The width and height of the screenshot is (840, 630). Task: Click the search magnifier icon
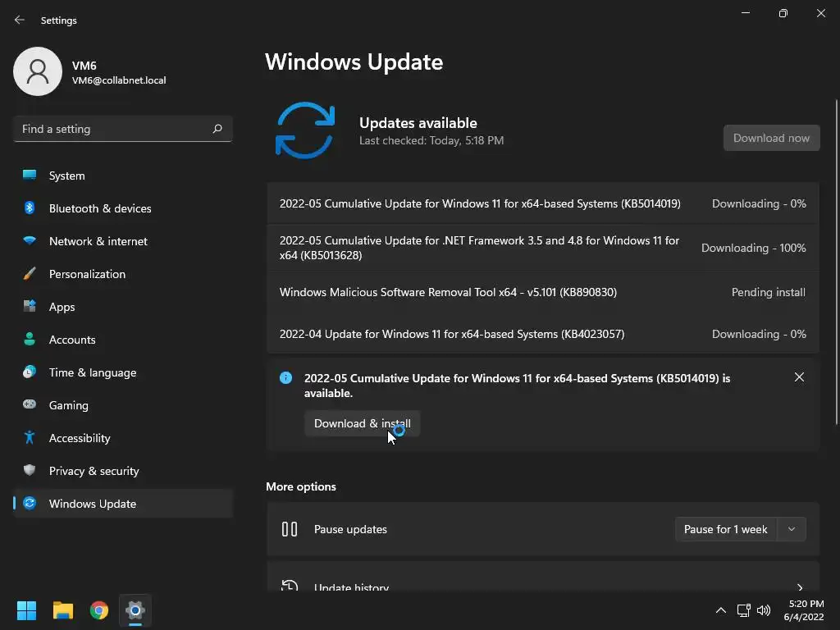(x=217, y=129)
